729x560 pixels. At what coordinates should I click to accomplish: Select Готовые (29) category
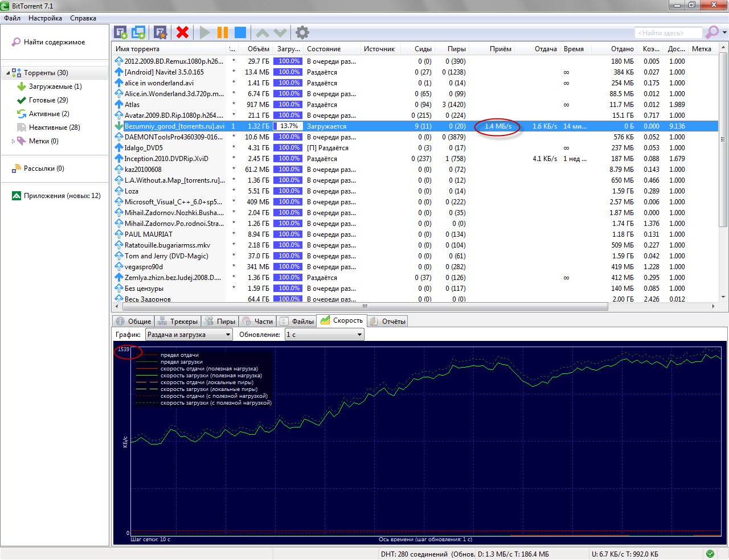coord(48,100)
